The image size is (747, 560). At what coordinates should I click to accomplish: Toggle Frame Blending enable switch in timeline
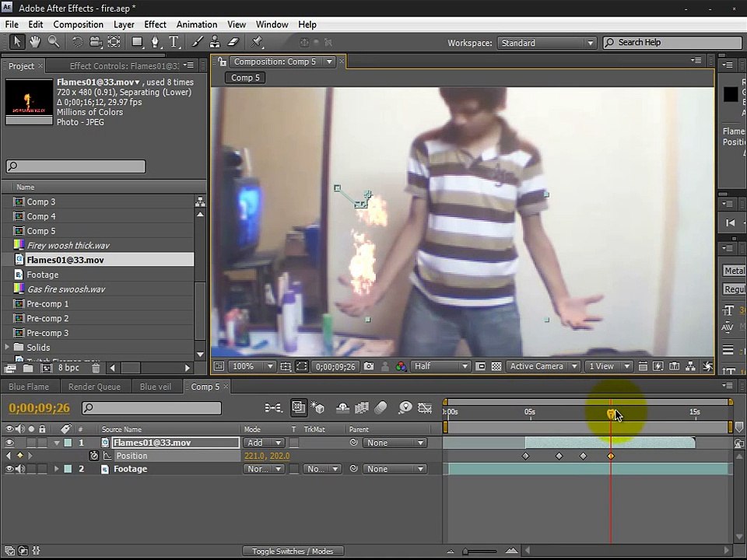[x=362, y=408]
